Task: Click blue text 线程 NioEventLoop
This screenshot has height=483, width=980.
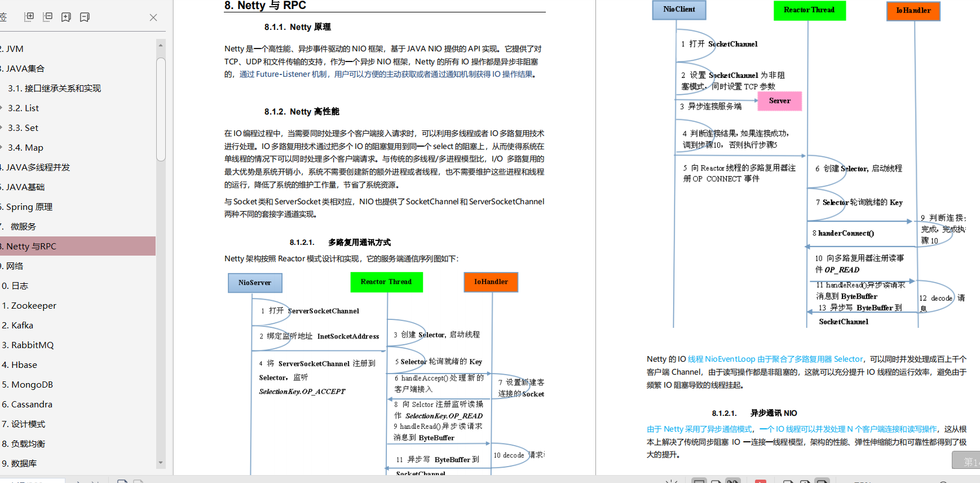Action: 721,359
